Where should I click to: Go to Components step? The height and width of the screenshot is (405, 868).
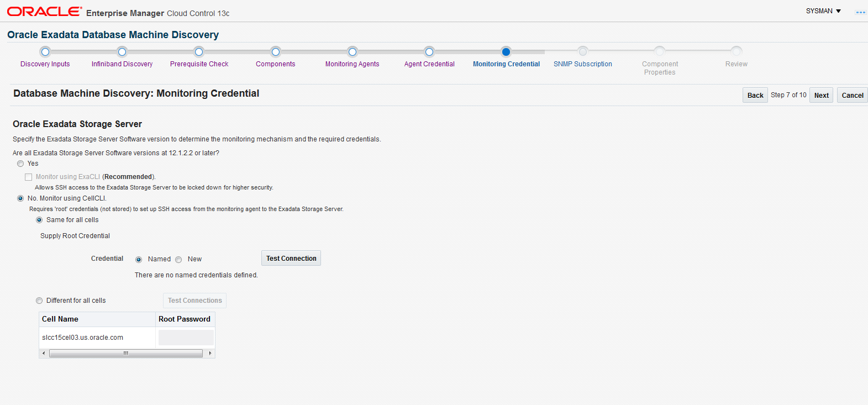[x=276, y=64]
